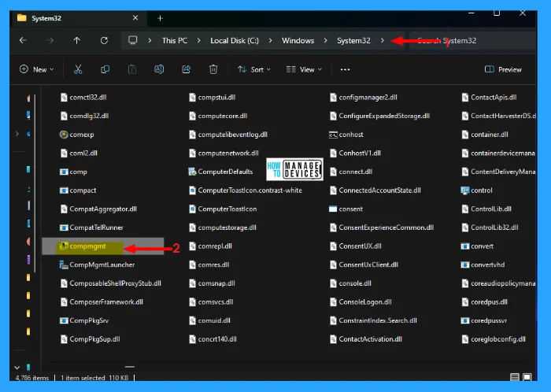Select comdlg32.dll

coord(84,116)
